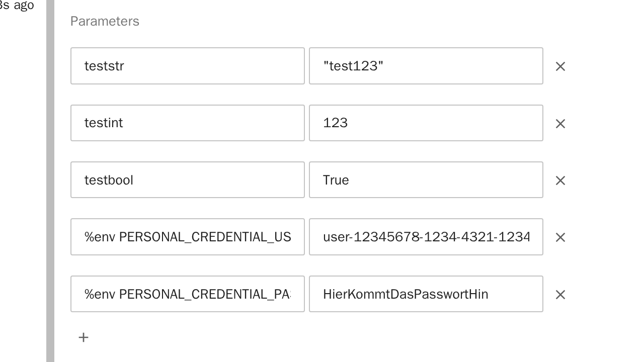Image resolution: width=644 pixels, height=362 pixels.
Task: Focus the %env PERSONAL_CREDENTIAL_PAS name field
Action: 187,294
